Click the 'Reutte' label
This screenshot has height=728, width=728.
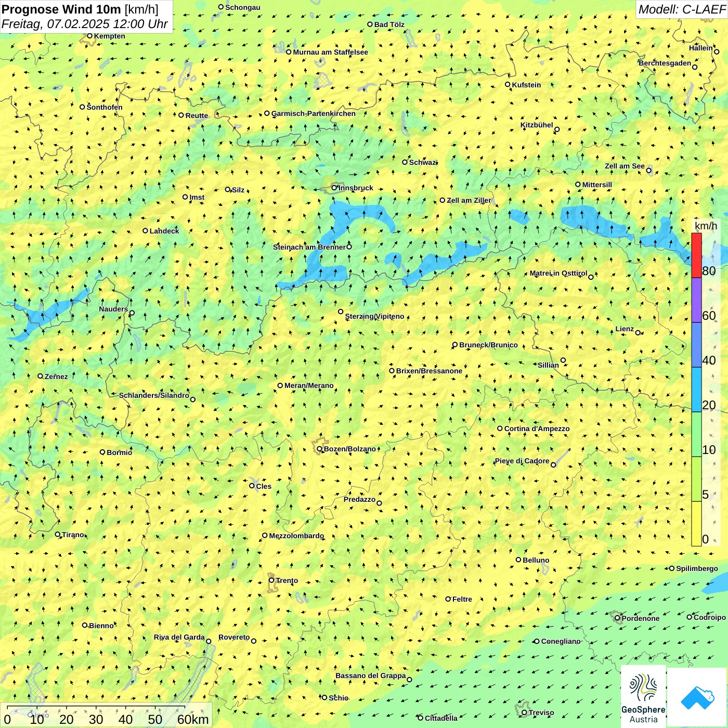point(197,115)
